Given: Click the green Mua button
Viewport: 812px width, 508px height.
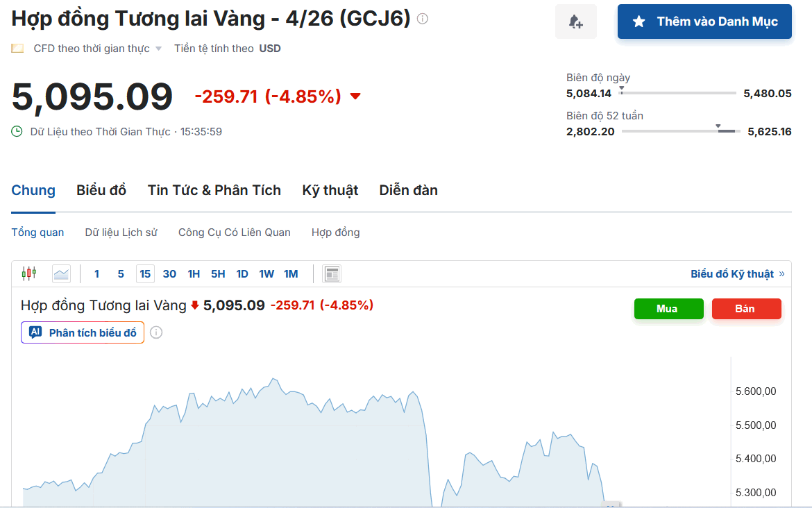Looking at the screenshot, I should [x=668, y=309].
